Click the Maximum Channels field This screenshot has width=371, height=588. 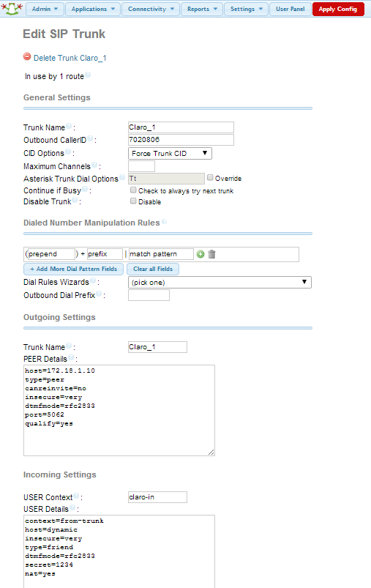(x=141, y=166)
